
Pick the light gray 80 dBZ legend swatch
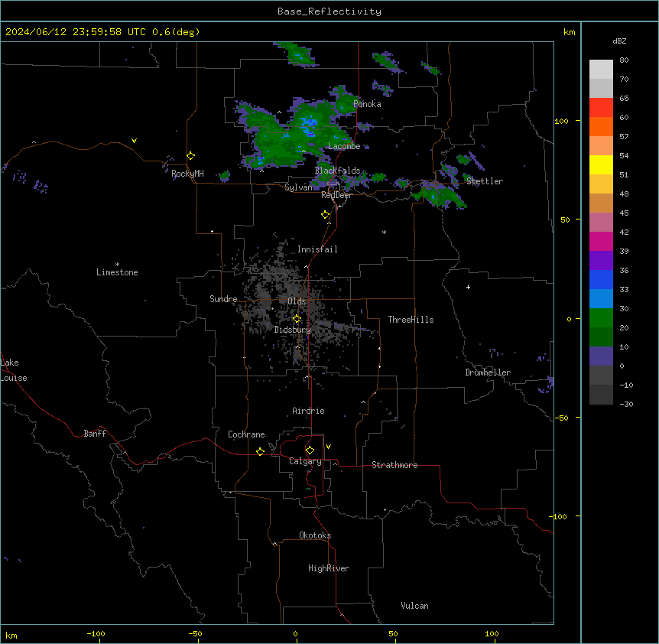[601, 69]
